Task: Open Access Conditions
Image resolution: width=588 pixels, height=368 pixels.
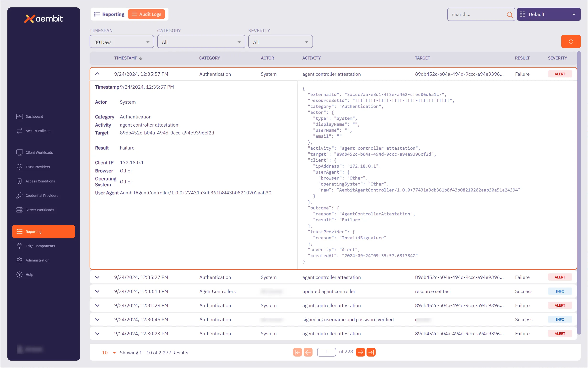Action: tap(40, 181)
